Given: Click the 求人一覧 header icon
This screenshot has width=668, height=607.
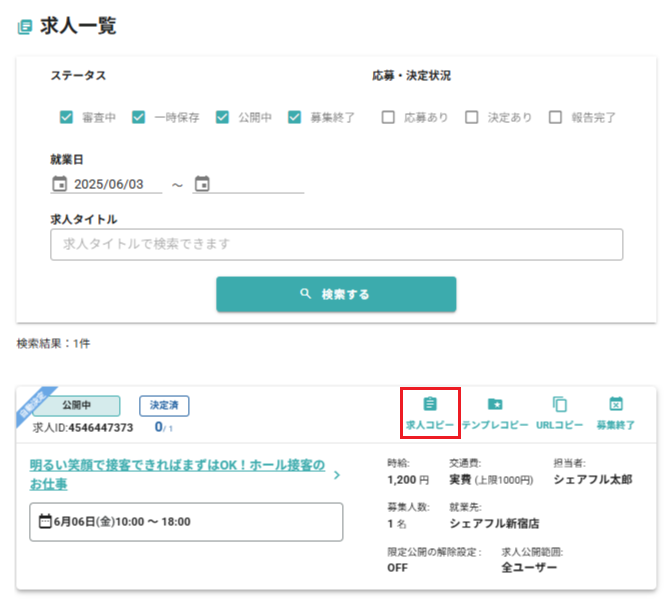Looking at the screenshot, I should point(25,28).
